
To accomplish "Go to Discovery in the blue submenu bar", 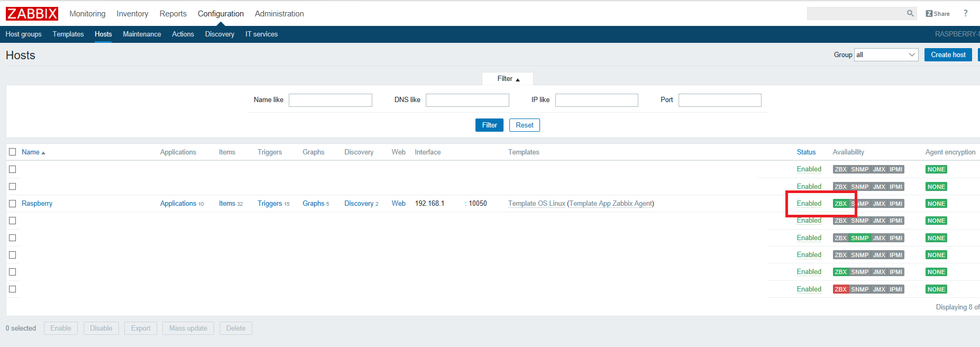I will coord(219,34).
